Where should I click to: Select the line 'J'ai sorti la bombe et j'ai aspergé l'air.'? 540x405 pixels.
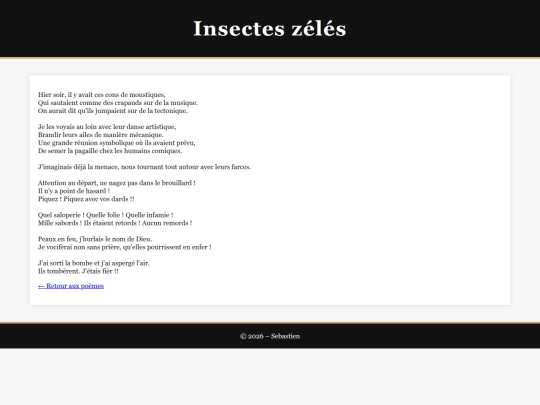click(x=94, y=263)
